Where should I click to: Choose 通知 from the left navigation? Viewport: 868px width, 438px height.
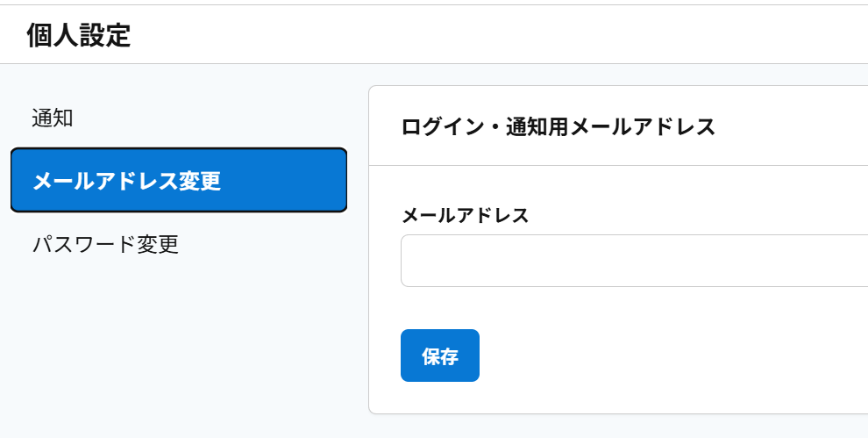tap(53, 118)
